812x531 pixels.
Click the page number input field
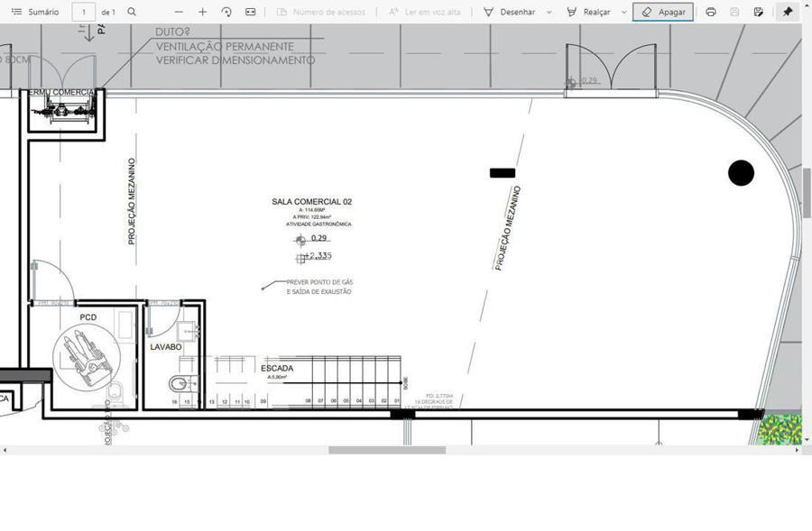pyautogui.click(x=84, y=12)
